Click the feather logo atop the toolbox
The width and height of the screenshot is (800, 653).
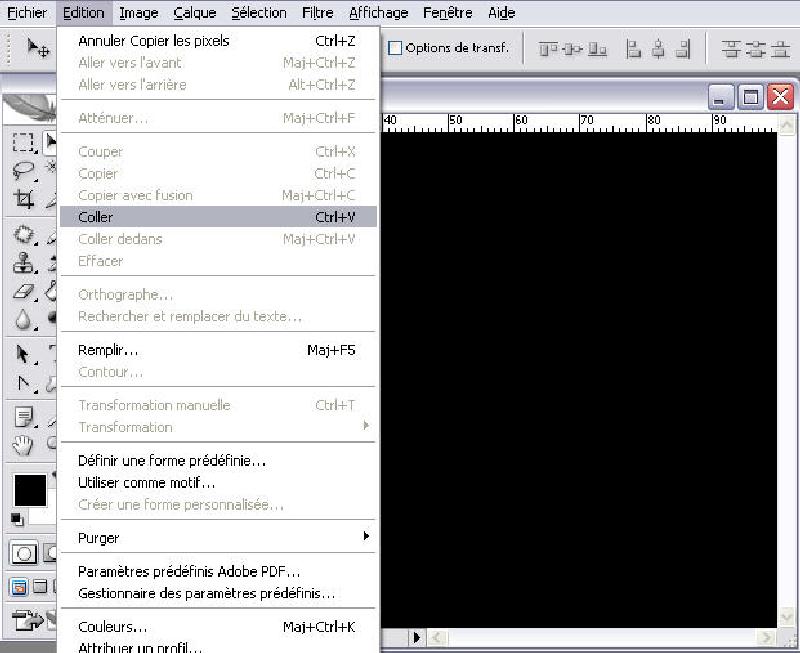pyautogui.click(x=32, y=108)
